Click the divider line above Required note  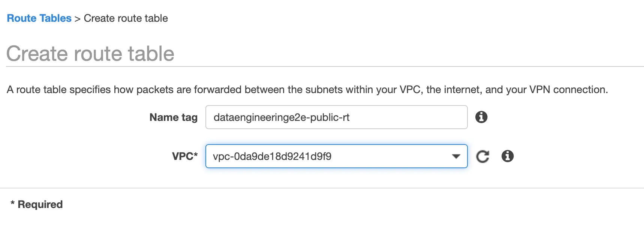tap(322, 188)
